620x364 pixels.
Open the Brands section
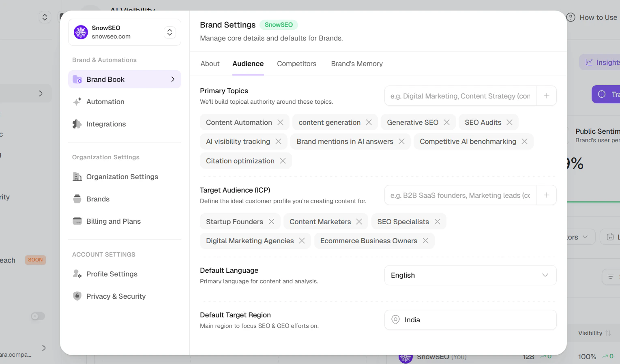pos(98,199)
